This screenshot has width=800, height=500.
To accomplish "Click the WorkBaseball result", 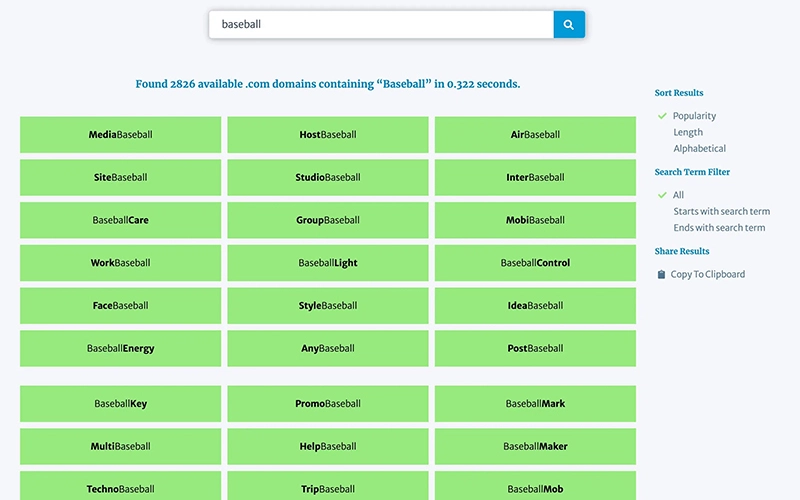I will point(120,263).
